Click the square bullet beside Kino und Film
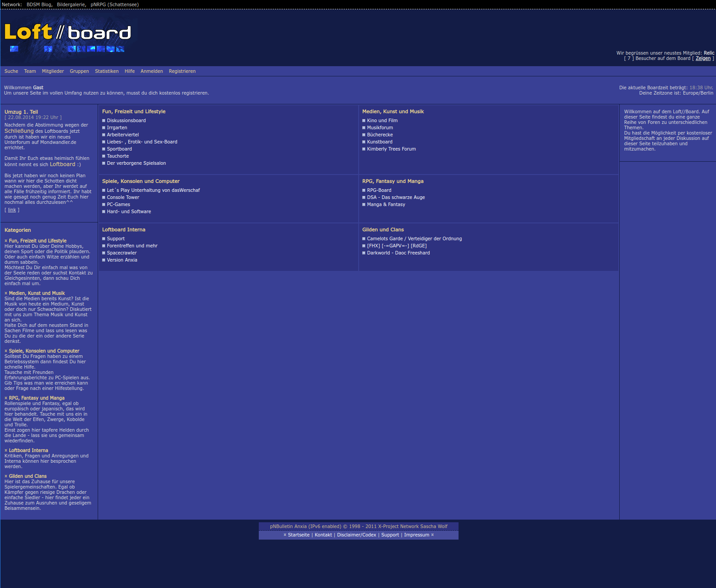The image size is (716, 588). coord(364,120)
